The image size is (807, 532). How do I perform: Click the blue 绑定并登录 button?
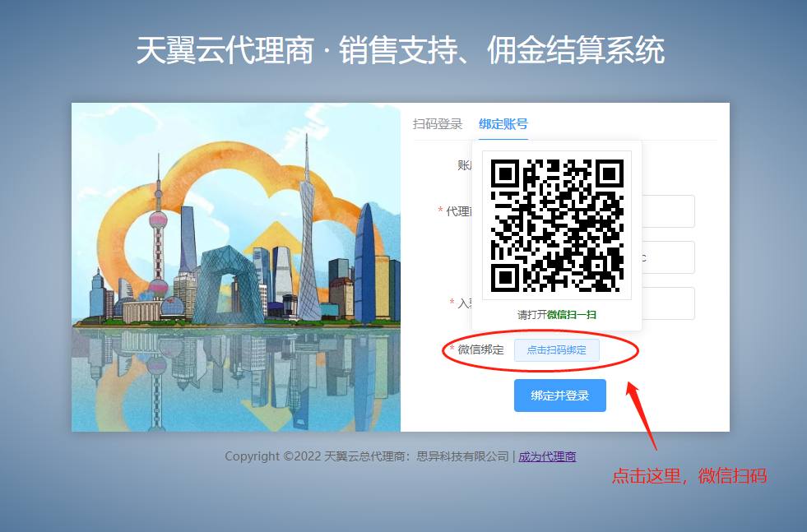[x=559, y=396]
